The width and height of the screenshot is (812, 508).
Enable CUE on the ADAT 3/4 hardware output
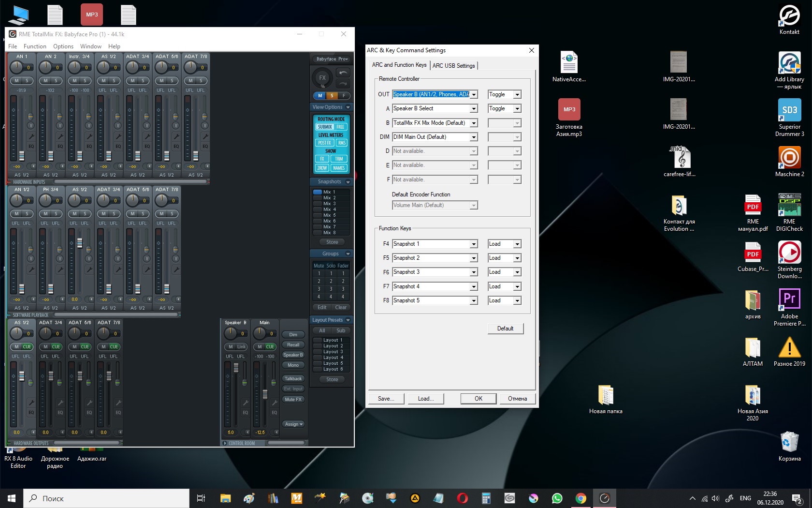click(x=56, y=347)
